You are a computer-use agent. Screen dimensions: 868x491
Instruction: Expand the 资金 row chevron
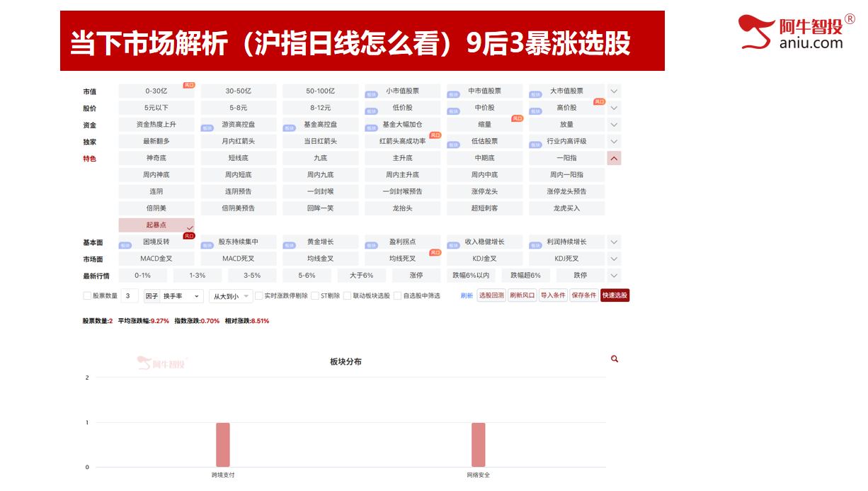(x=615, y=125)
